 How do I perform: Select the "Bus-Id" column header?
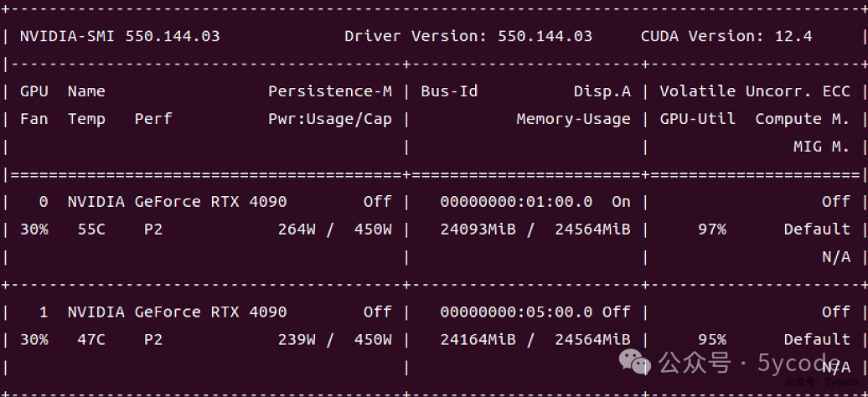(449, 91)
